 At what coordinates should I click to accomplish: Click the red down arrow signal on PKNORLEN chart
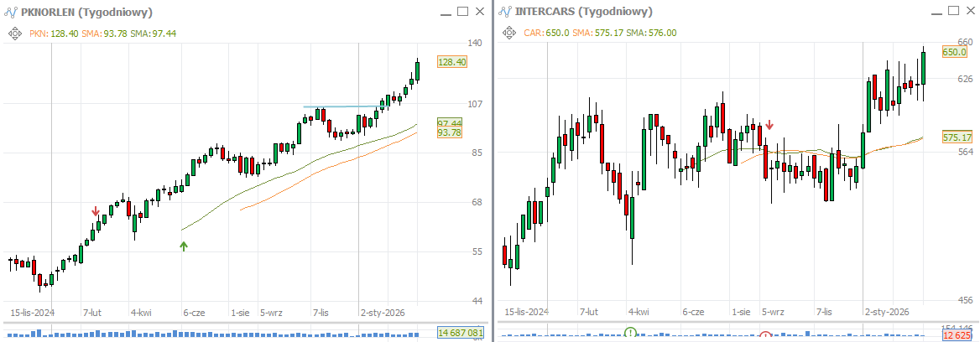click(95, 211)
